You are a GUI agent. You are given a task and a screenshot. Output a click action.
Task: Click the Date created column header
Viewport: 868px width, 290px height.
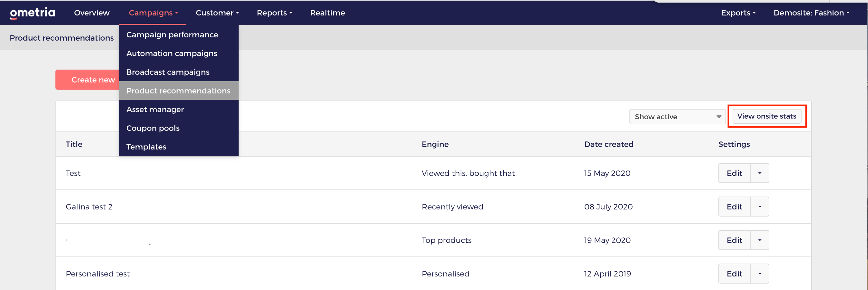click(x=608, y=144)
